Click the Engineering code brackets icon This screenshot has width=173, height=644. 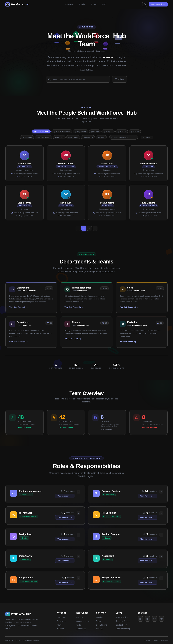click(12, 289)
